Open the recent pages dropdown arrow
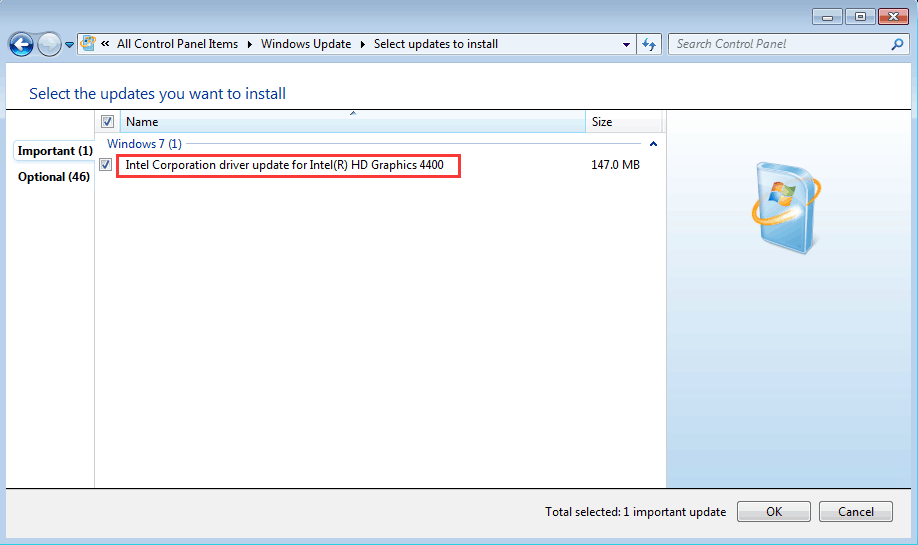 coord(69,44)
